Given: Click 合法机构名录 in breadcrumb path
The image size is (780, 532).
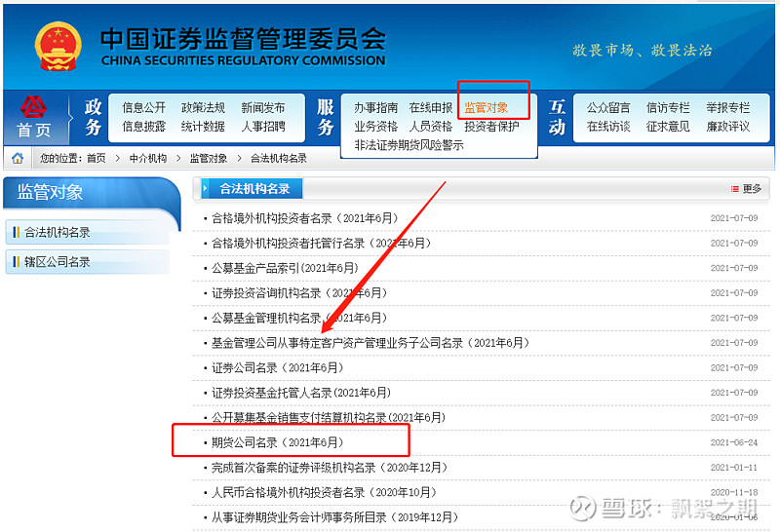Looking at the screenshot, I should pos(279,158).
